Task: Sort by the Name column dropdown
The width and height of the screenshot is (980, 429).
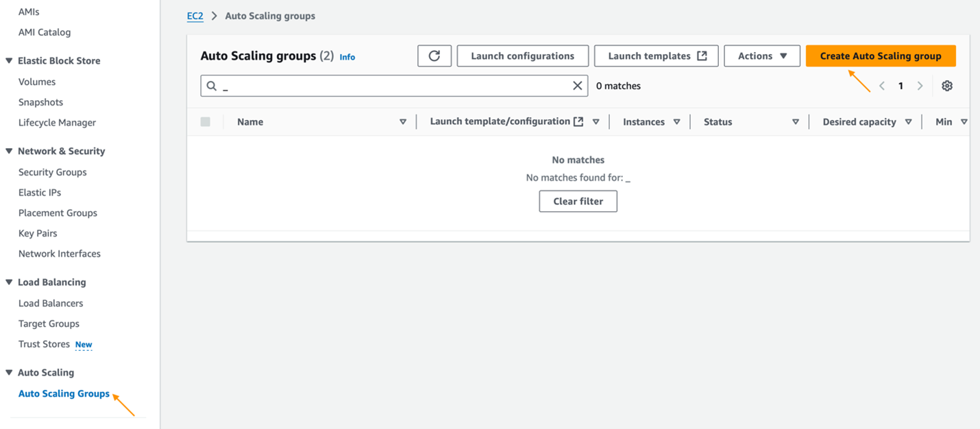Action: [403, 121]
